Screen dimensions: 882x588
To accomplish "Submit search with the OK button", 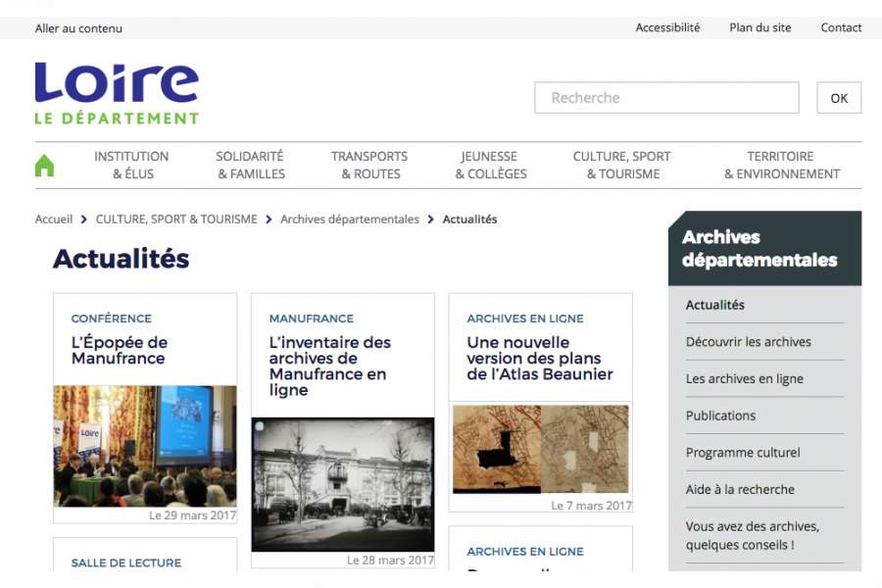I will coord(839,98).
